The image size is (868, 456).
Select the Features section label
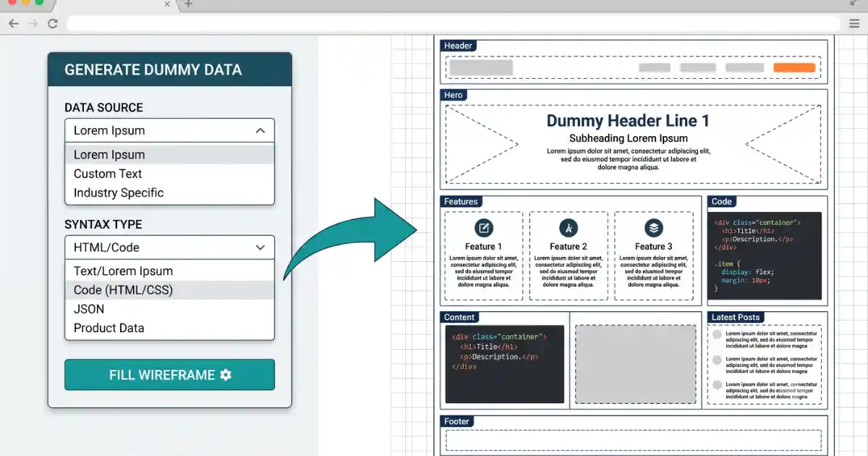tap(461, 201)
